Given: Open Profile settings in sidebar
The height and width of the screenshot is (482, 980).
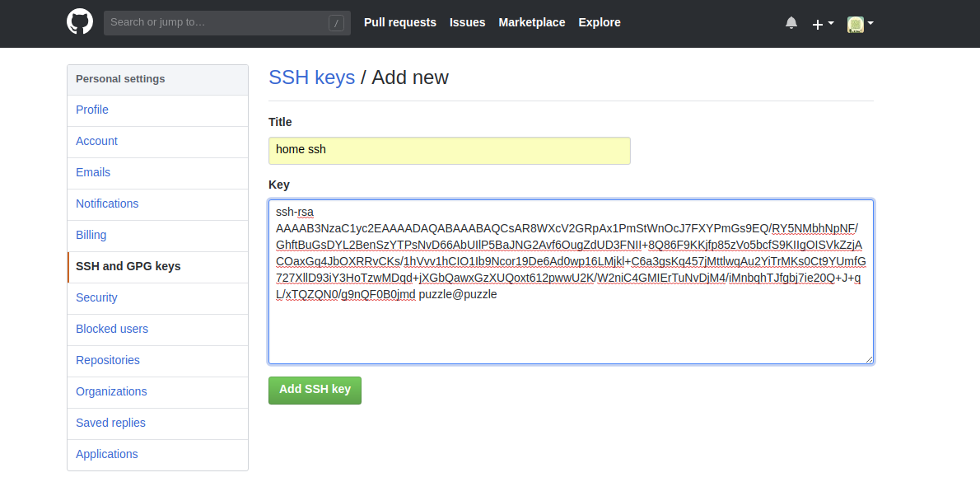Looking at the screenshot, I should point(92,110).
